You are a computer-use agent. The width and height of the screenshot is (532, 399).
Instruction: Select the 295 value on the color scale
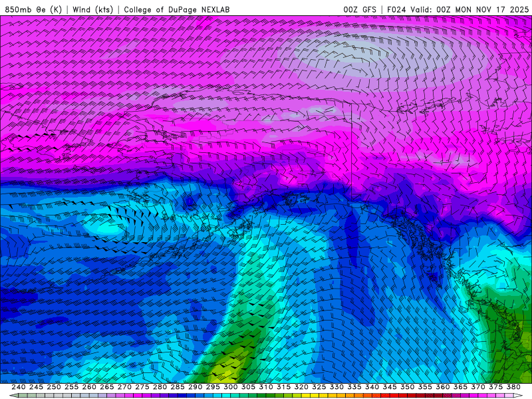[x=213, y=387]
